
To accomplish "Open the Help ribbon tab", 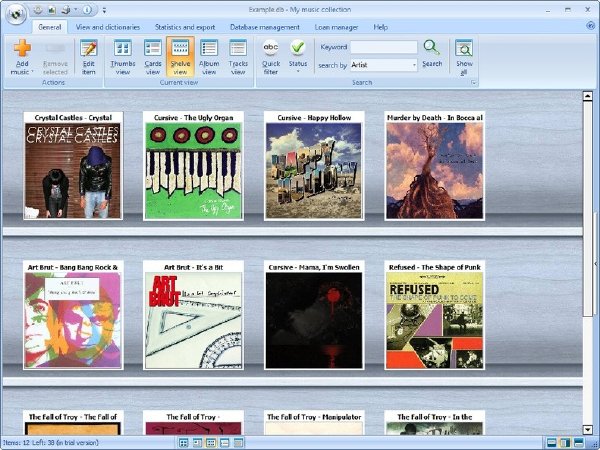I will (381, 27).
